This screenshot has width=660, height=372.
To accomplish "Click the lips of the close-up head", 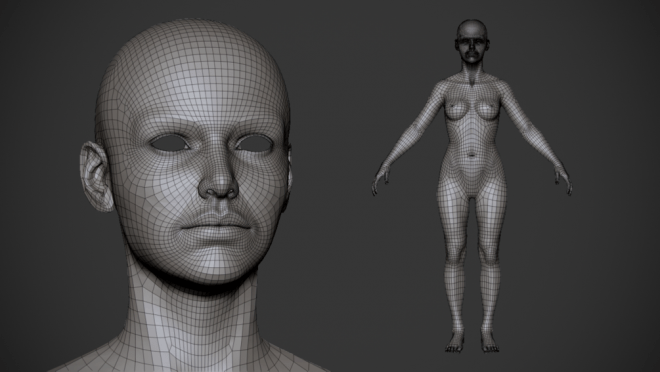I will 216,227.
